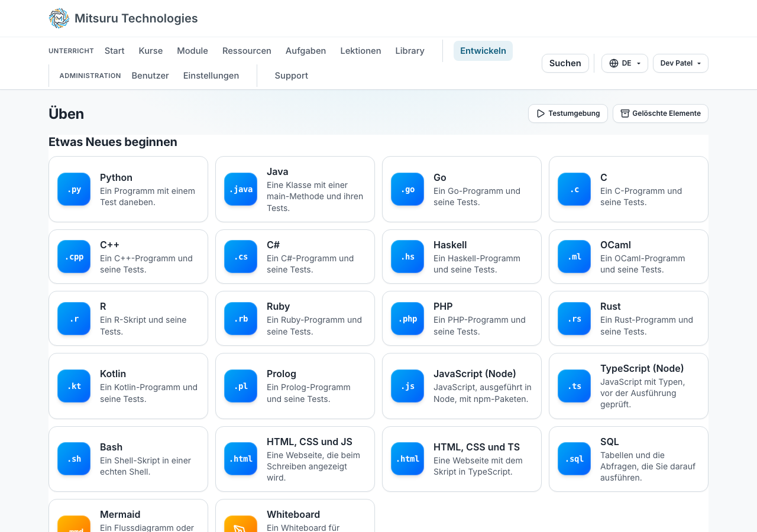Open the Lektionen page
This screenshot has height=532, width=757.
point(361,51)
